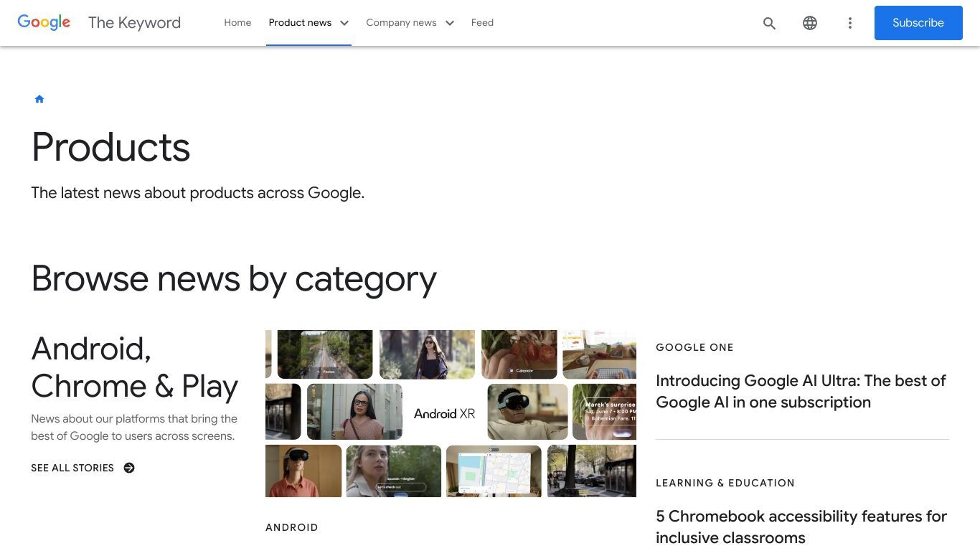Open the Feed nav link
This screenshot has width=980, height=551.
point(482,23)
